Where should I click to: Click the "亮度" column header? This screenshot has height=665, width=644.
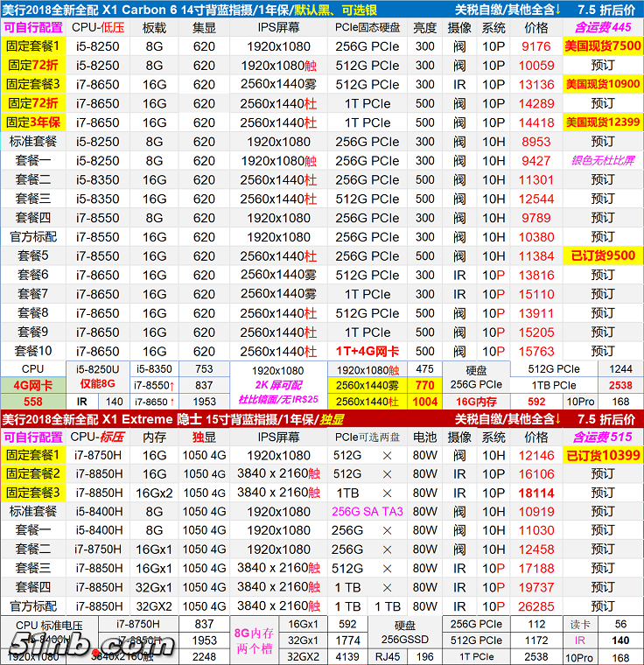coord(424,28)
